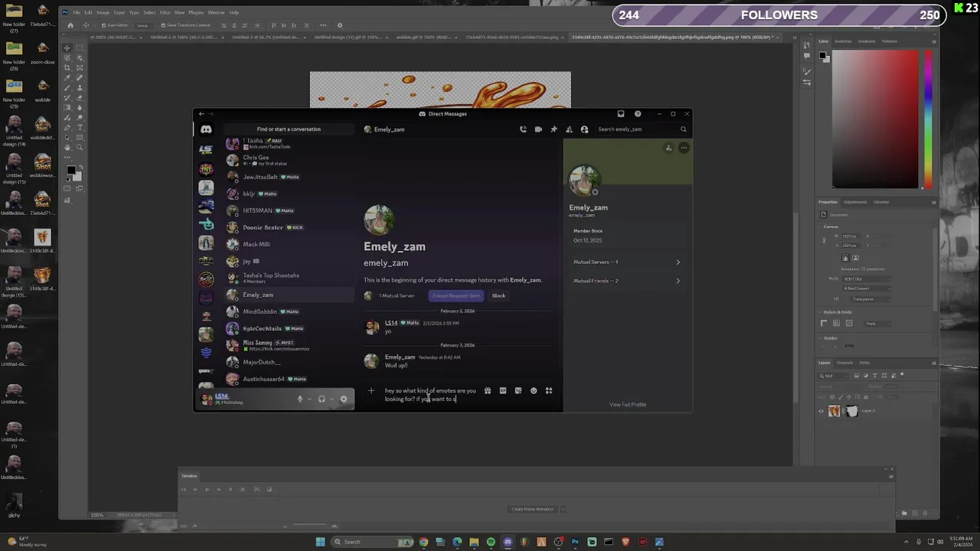Click the Search emely_zam field

tap(641, 129)
